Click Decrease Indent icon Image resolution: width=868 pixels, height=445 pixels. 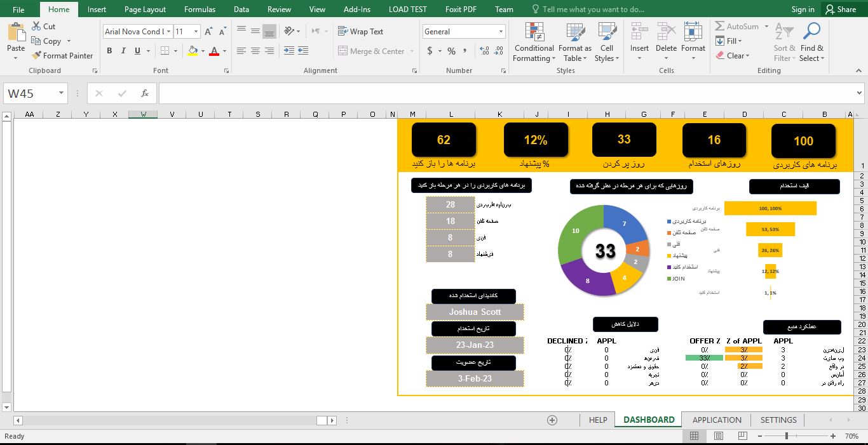pos(288,51)
